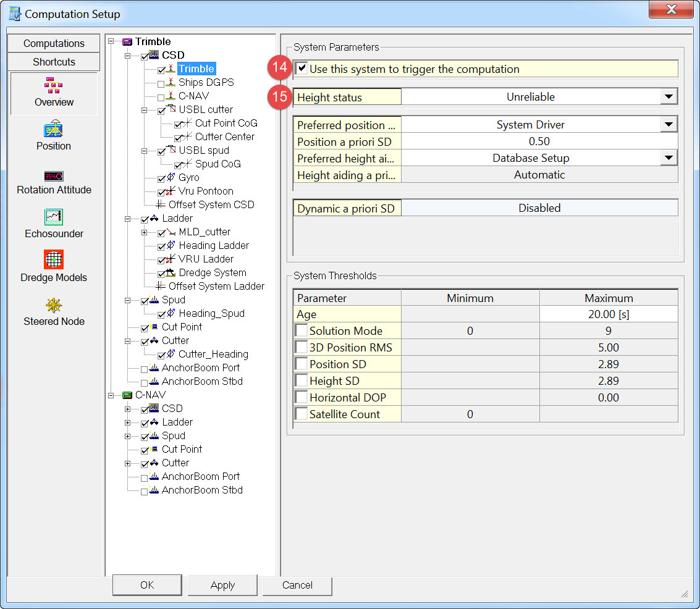Select the Gyro system icon in tree
This screenshot has height=609, width=700.
point(170,178)
